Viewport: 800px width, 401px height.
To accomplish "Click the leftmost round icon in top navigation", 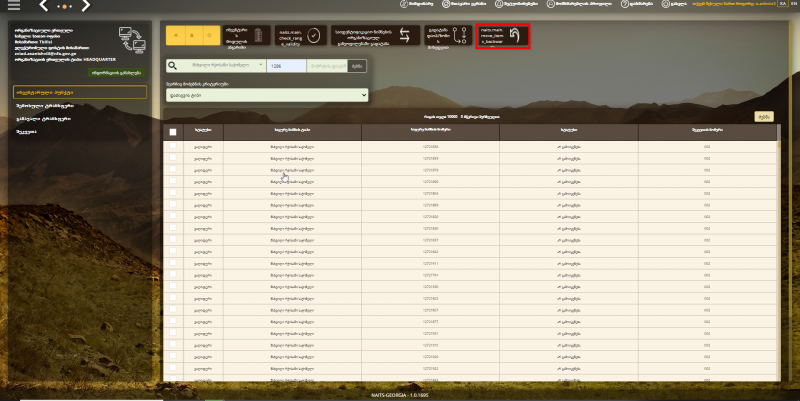I will 404,4.
